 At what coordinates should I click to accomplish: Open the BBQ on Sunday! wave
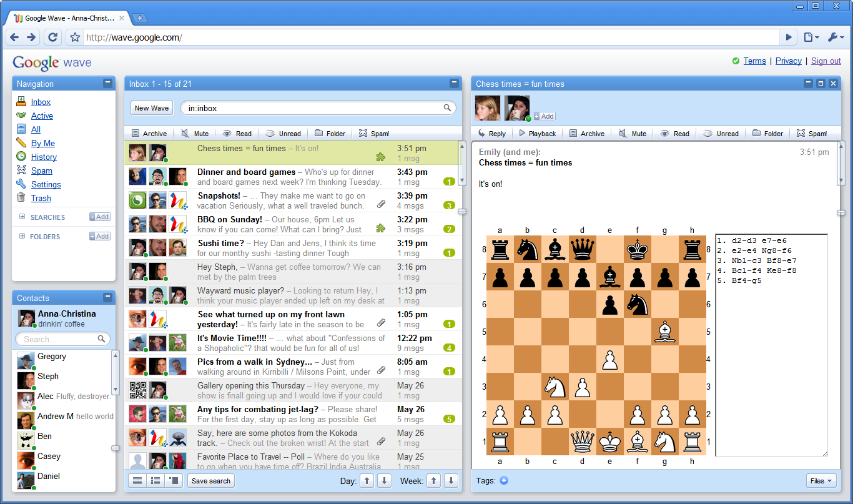click(x=292, y=224)
